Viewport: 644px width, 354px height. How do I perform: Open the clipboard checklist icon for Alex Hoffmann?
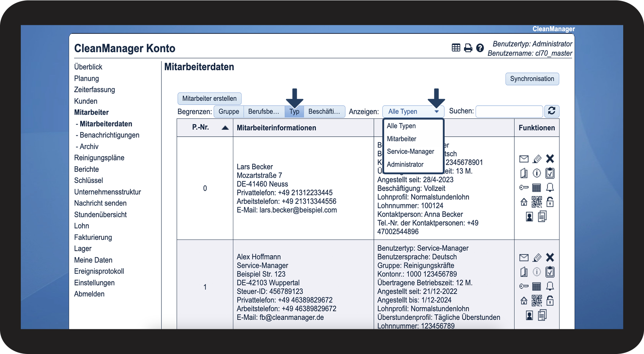(x=550, y=272)
